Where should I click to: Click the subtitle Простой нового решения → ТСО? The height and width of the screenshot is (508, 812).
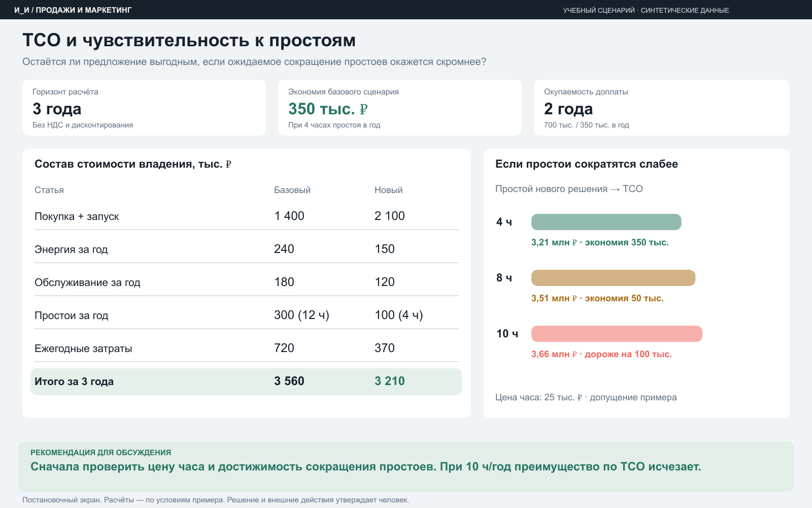(x=569, y=189)
